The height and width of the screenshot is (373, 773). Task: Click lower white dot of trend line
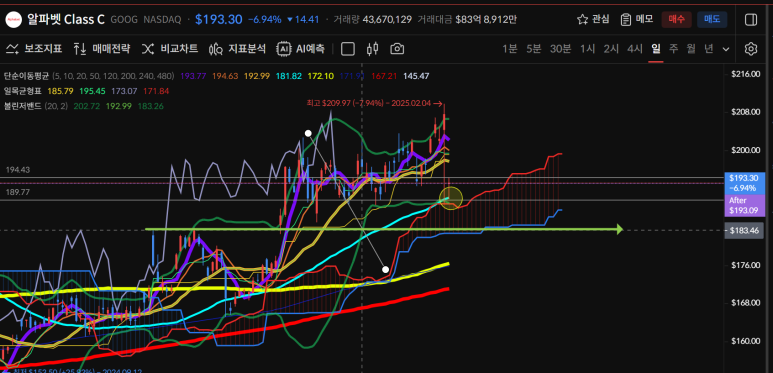coord(386,270)
